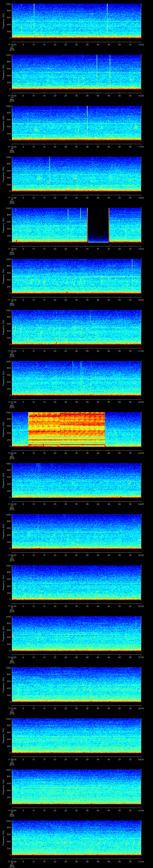This screenshot has height=868, width=153.
Task: Click the "17:16:00" start time label
Action: 12,147
